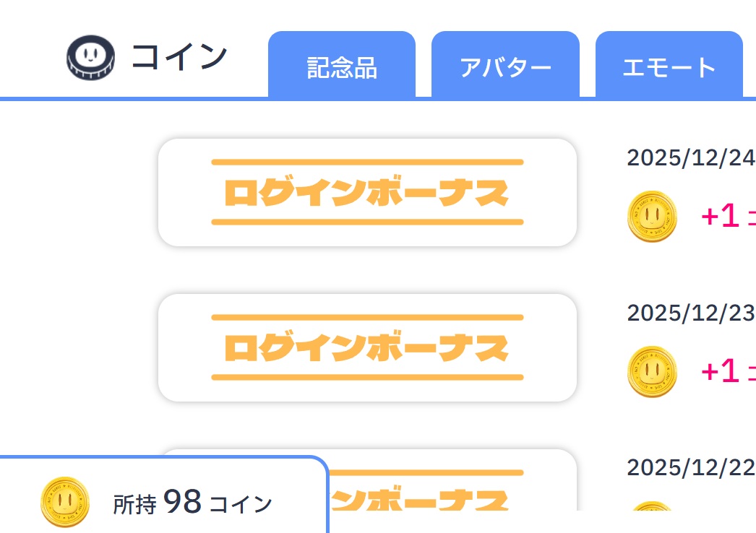Switch to the 記念品 tab

click(342, 68)
